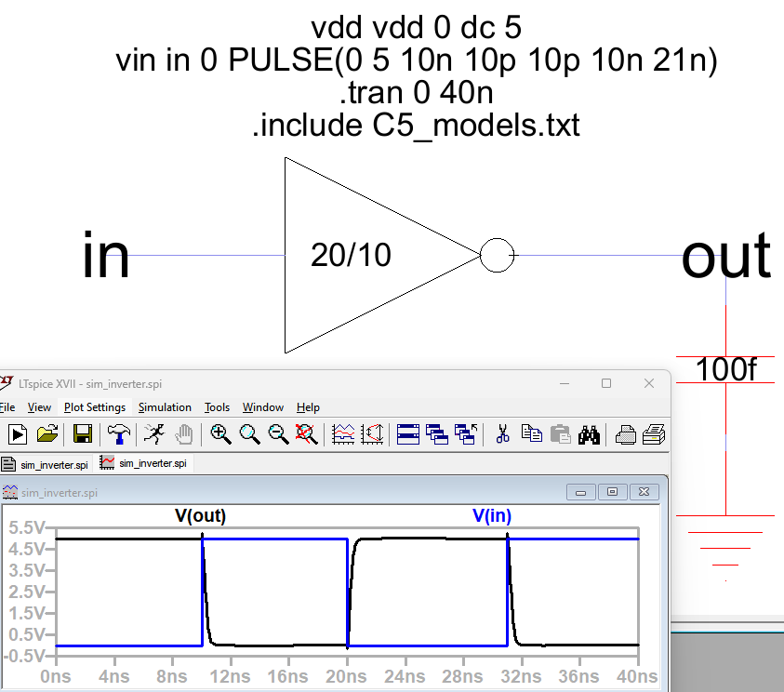
Task: Click the New Schematic toolbar icon
Action: (x=18, y=433)
